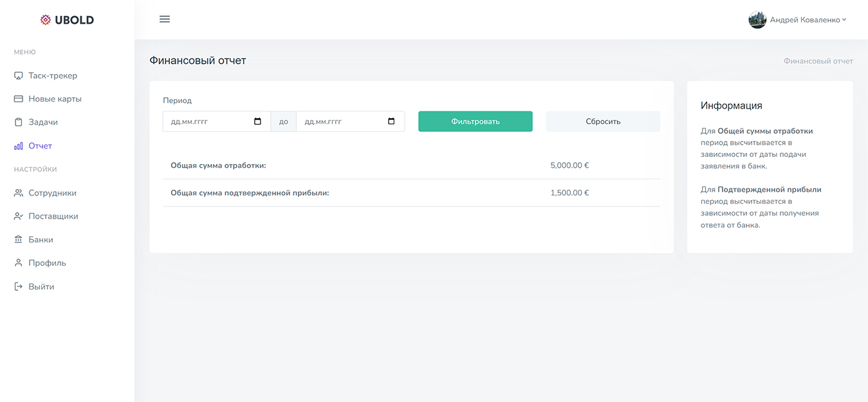Viewport: 868px width, 402px height.
Task: Click the Задачи clipboard icon
Action: pos(19,122)
